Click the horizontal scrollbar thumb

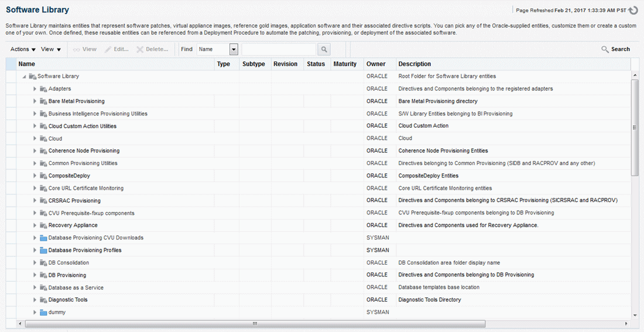[x=255, y=324]
